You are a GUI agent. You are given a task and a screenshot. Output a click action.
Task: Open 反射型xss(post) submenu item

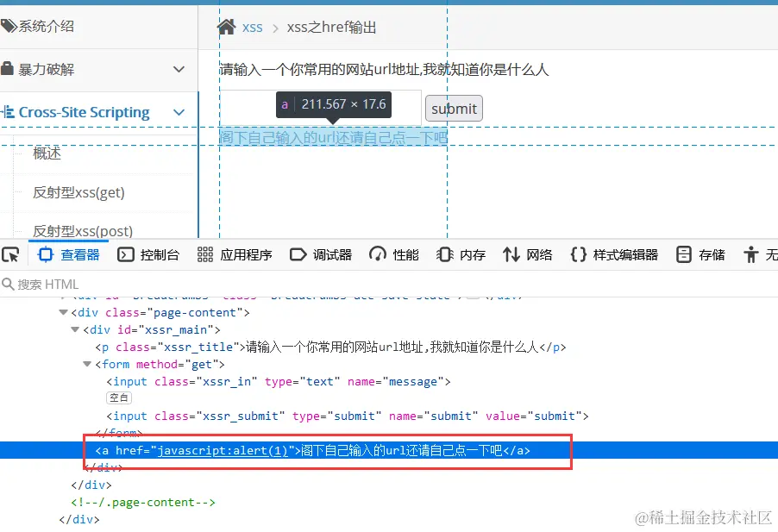point(82,231)
